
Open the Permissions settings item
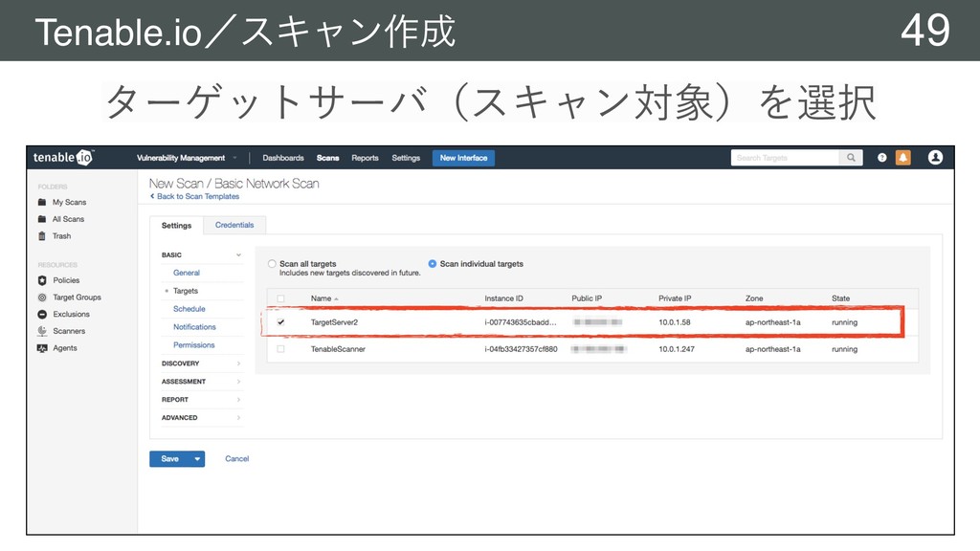tap(193, 345)
